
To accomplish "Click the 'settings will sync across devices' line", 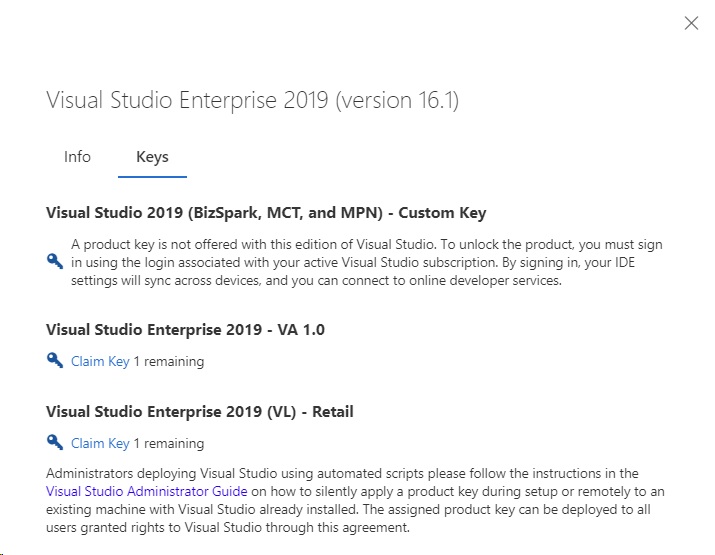I will click(x=316, y=280).
